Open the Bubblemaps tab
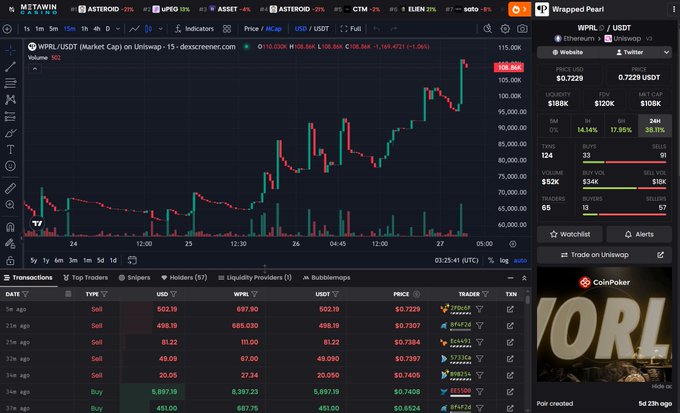 326,278
